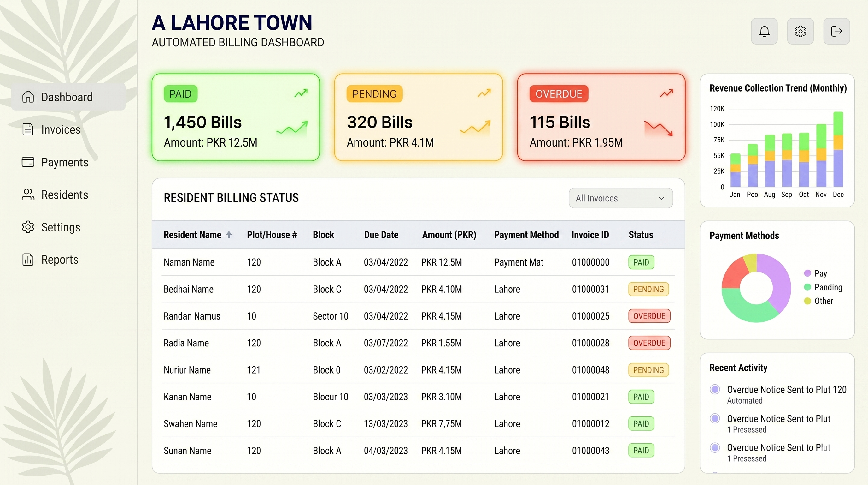Open the notifications bell icon
The height and width of the screenshot is (485, 868).
pos(764,31)
